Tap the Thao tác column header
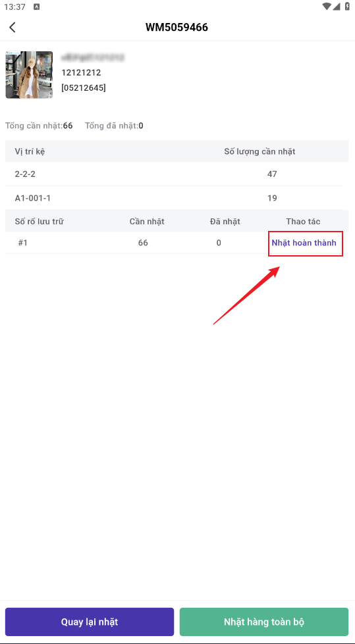 pyautogui.click(x=303, y=222)
